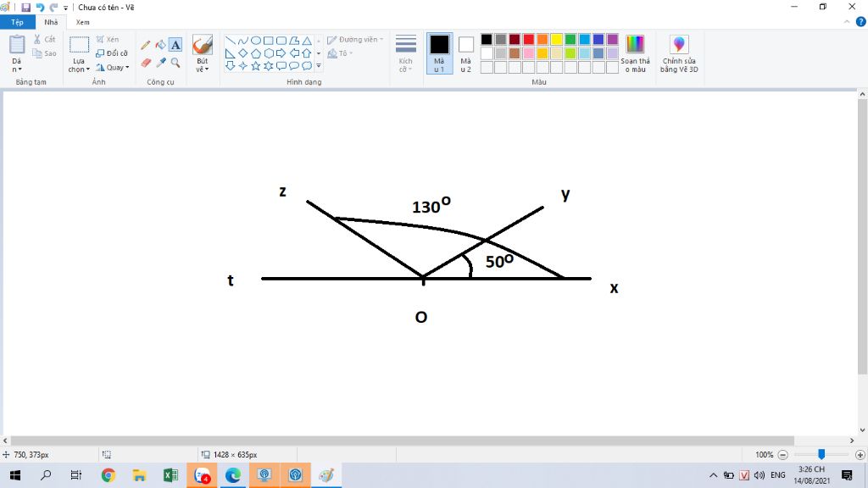This screenshot has width=868, height=488.
Task: Choose the Pentagon shape
Action: (x=256, y=53)
